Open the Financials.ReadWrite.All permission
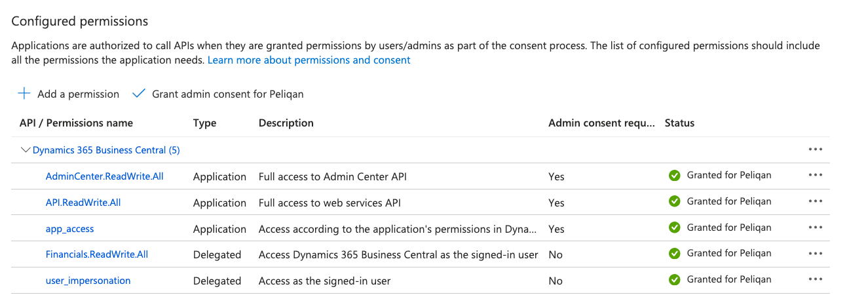This screenshot has height=297, width=868. (97, 254)
